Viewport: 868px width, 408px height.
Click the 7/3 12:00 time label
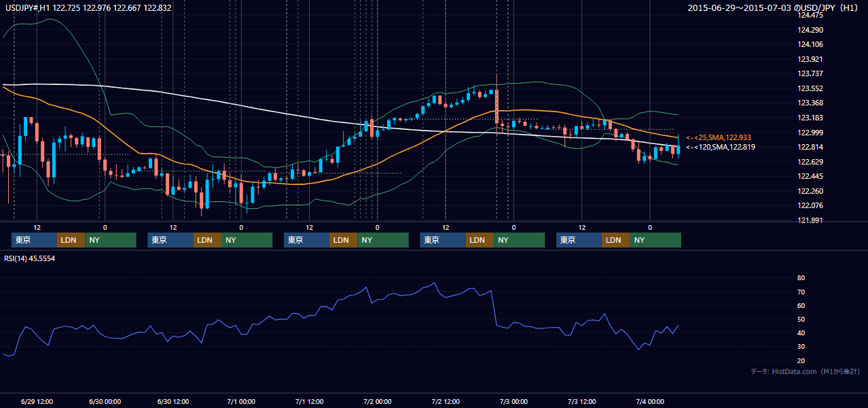[x=582, y=401]
